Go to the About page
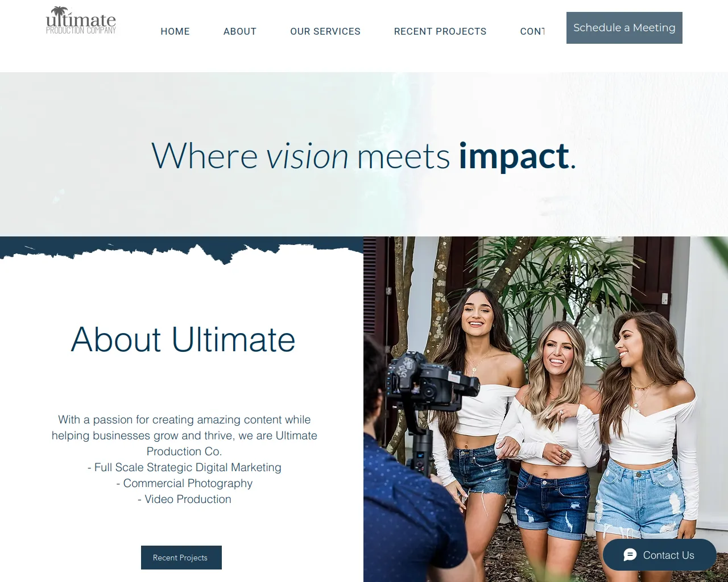The height and width of the screenshot is (582, 728). pyautogui.click(x=240, y=31)
